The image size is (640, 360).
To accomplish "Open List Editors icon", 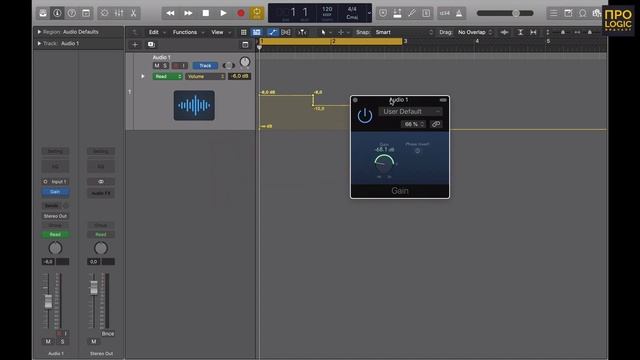I will click(x=553, y=13).
